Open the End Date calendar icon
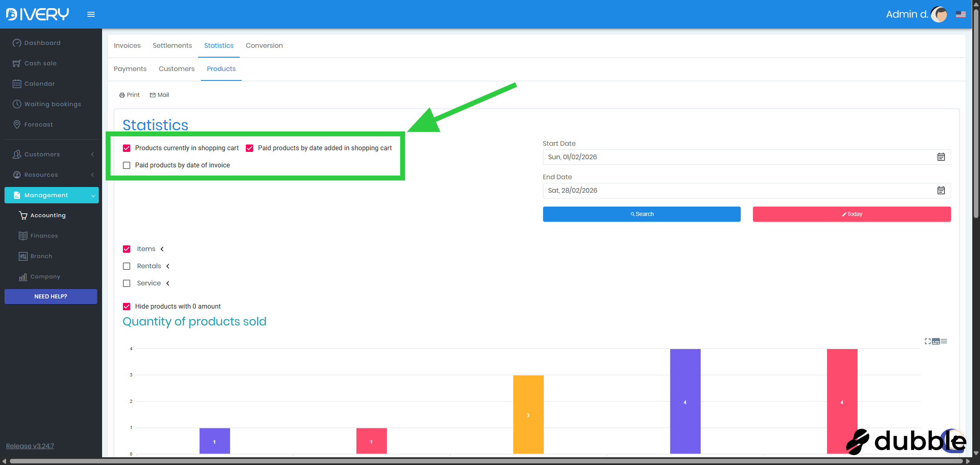Viewport: 980px width, 465px height. pos(941,191)
